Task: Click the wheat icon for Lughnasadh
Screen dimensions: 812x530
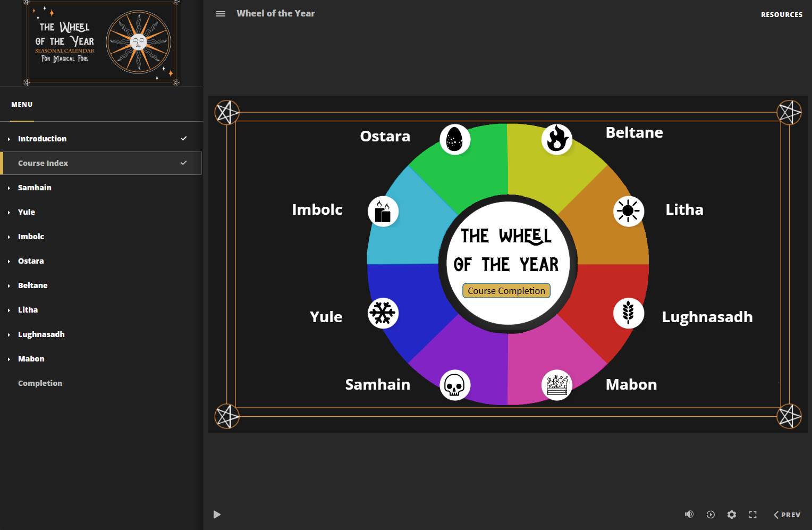Action: [x=628, y=313]
